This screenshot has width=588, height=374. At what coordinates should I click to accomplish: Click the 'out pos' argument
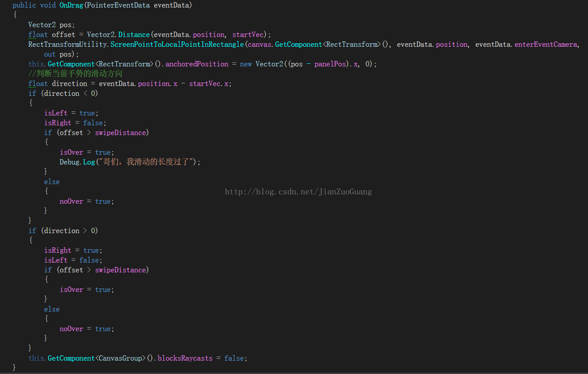click(x=60, y=54)
